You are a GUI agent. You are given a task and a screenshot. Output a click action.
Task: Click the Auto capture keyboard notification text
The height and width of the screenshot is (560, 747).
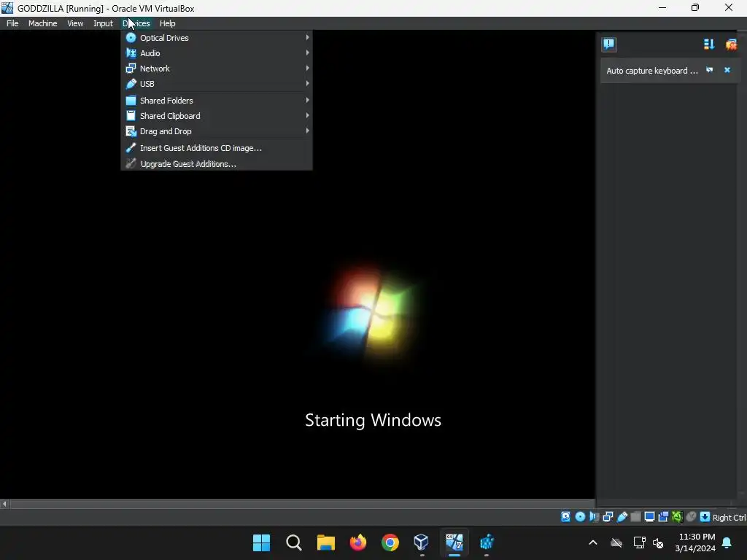pyautogui.click(x=651, y=71)
